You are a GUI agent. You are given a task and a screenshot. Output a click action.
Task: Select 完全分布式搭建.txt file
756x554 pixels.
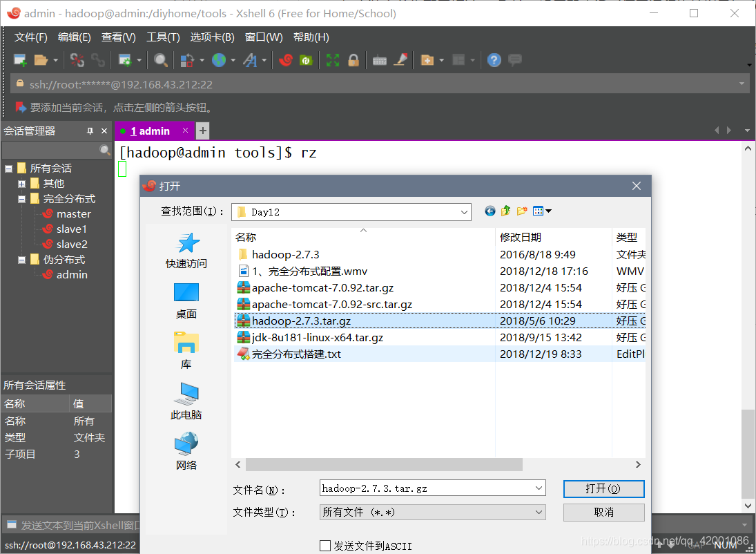pos(296,354)
